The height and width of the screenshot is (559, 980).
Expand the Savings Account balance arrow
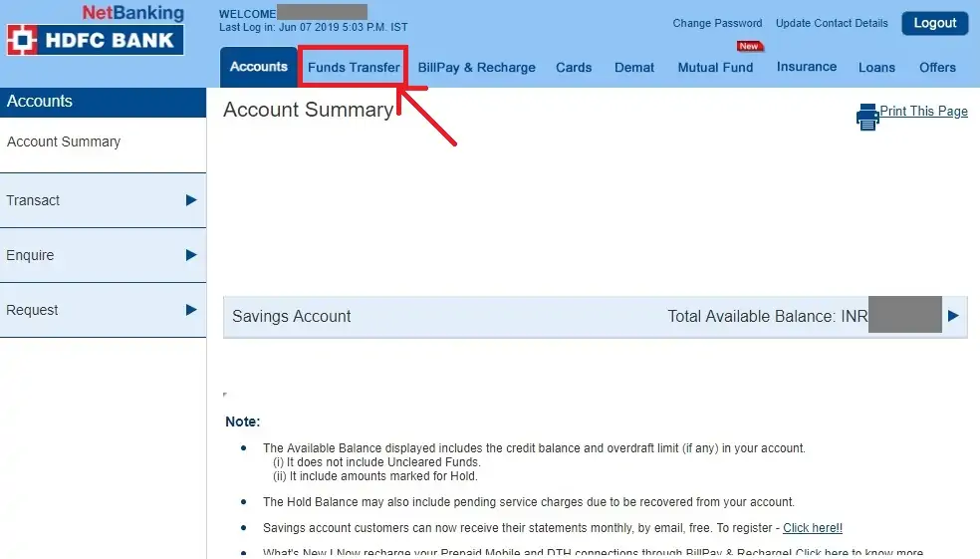point(953,316)
